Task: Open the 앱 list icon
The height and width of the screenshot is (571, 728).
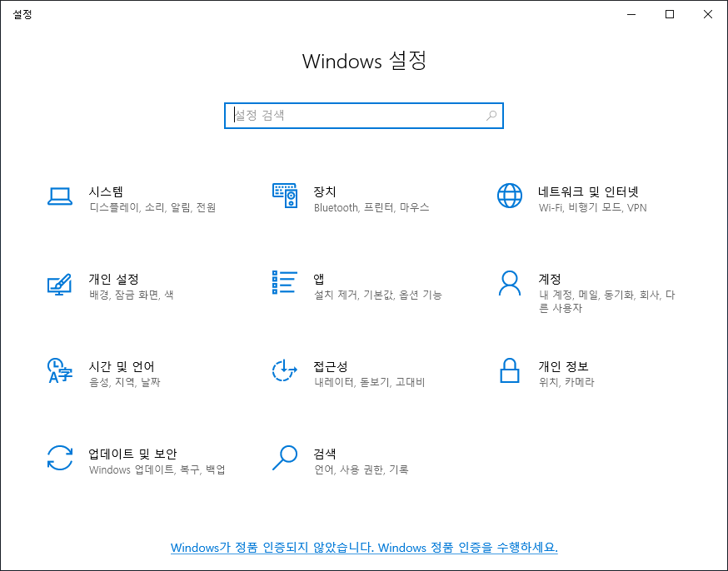Action: 285,282
